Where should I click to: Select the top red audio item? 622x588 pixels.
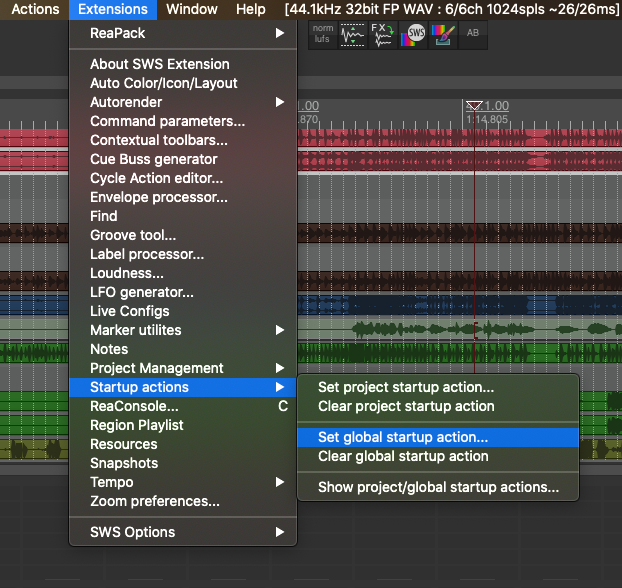click(x=460, y=138)
